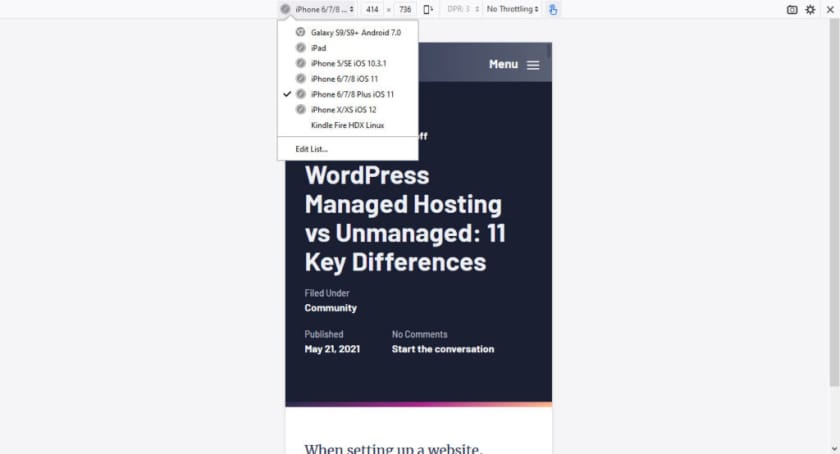Edit viewport width field 414
Screen dimensions: 840x454
point(372,9)
